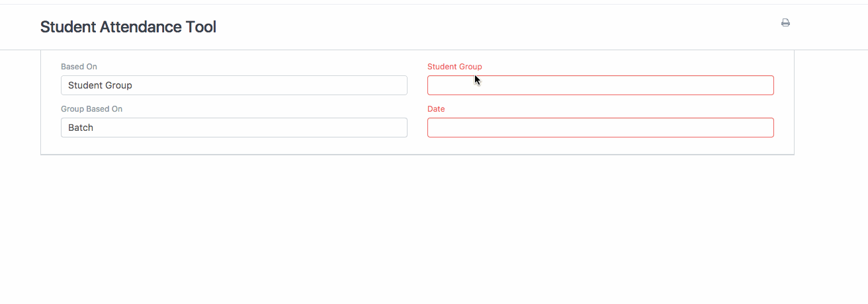
Task: Print the Student Attendance Tool page
Action: 785,23
